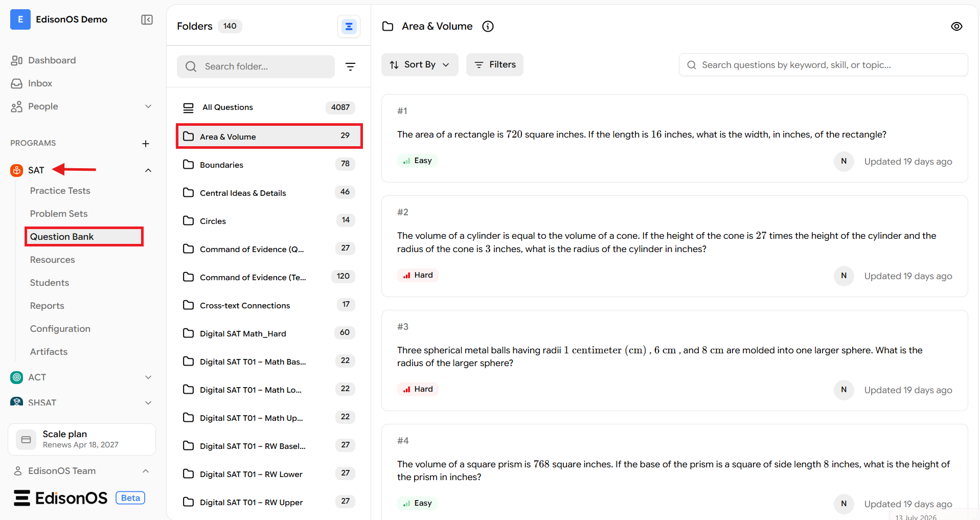This screenshot has width=980, height=520.
Task: Click the 140 folders count badge
Action: (x=230, y=26)
